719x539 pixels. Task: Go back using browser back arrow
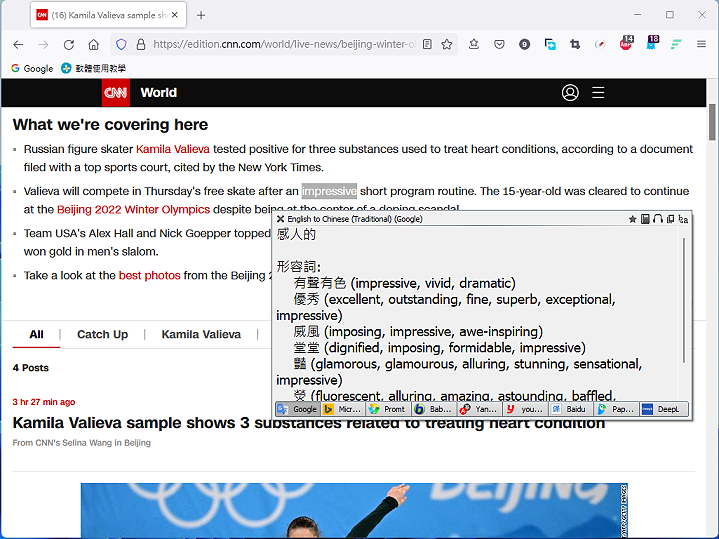(18, 44)
